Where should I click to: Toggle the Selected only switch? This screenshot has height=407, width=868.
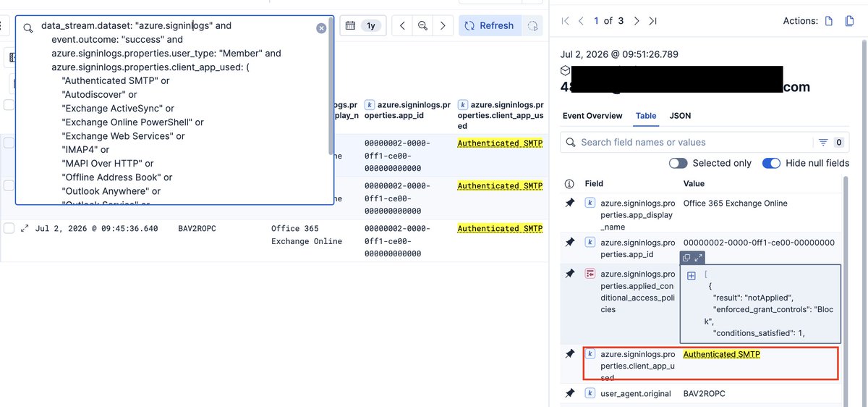[x=678, y=163]
